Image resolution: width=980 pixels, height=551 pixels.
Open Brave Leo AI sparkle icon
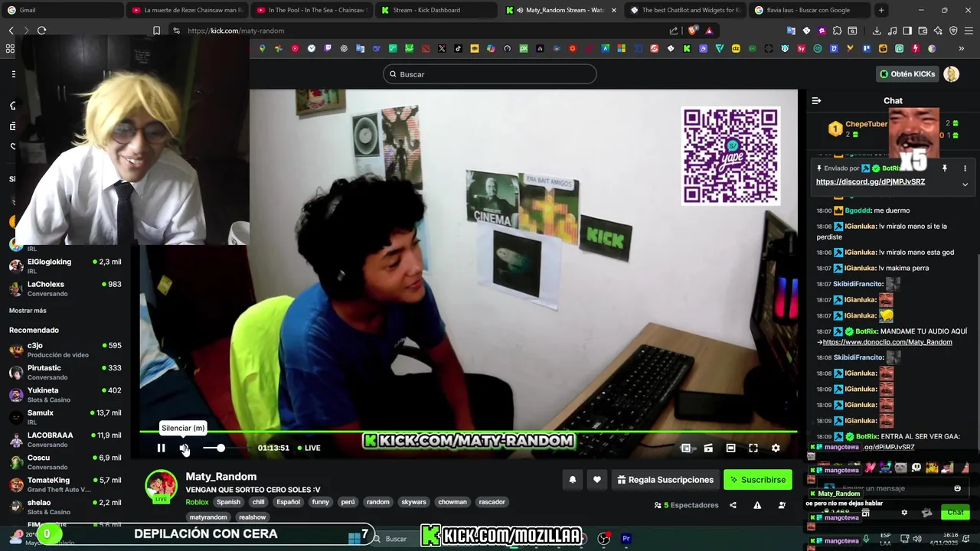point(938,31)
